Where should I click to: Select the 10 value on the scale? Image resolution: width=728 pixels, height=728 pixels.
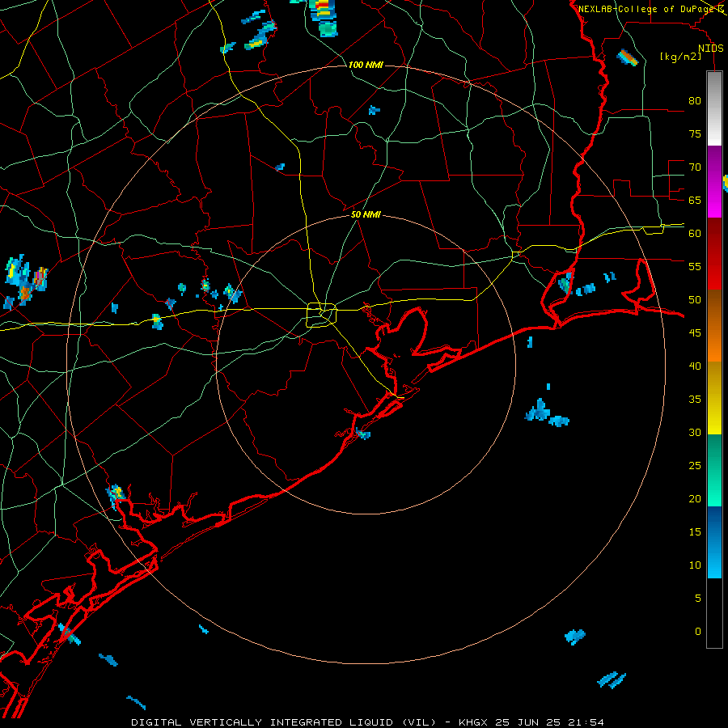pos(695,565)
